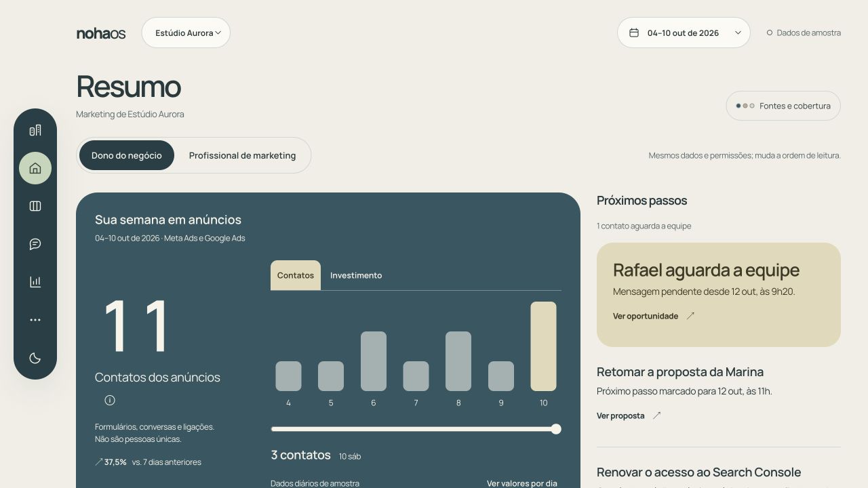Click the 37,5% change value
The width and height of the screenshot is (868, 488).
[x=115, y=462]
